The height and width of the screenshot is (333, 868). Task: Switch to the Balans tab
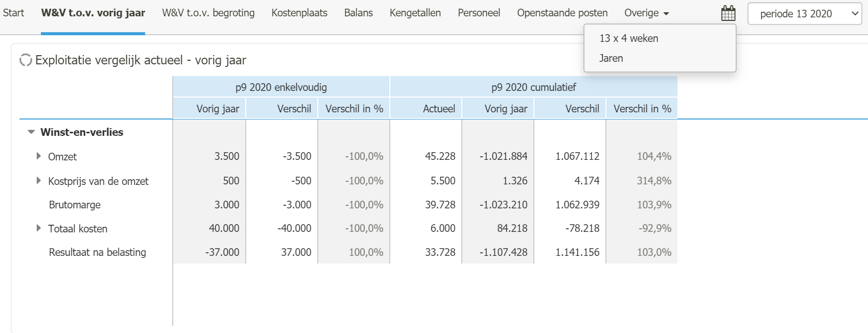[x=358, y=13]
